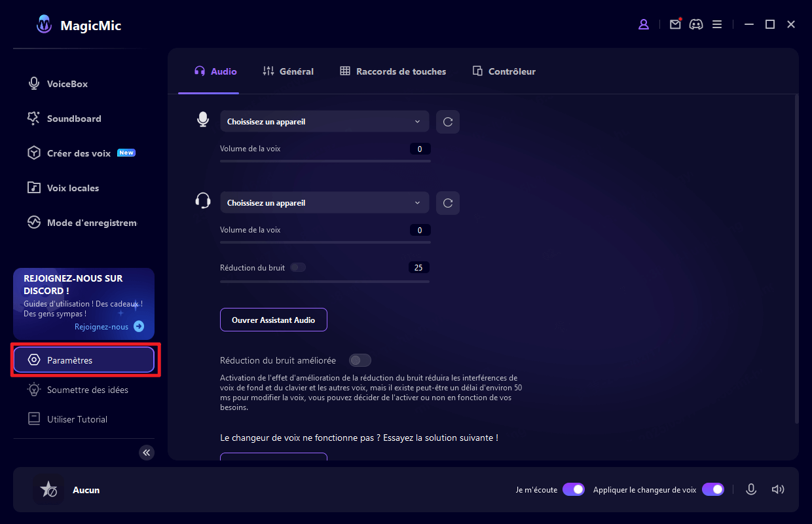
Task: Click the user account profile icon
Action: [644, 24]
